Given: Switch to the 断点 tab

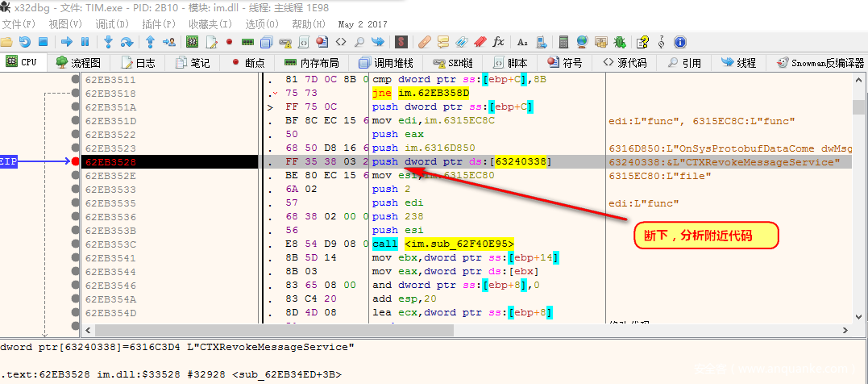Looking at the screenshot, I should (x=247, y=62).
